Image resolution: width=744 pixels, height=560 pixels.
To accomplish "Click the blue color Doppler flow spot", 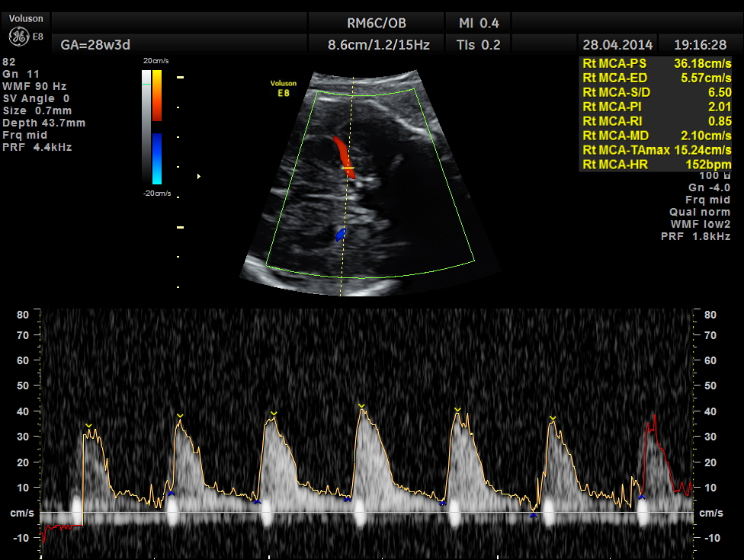I will [340, 235].
